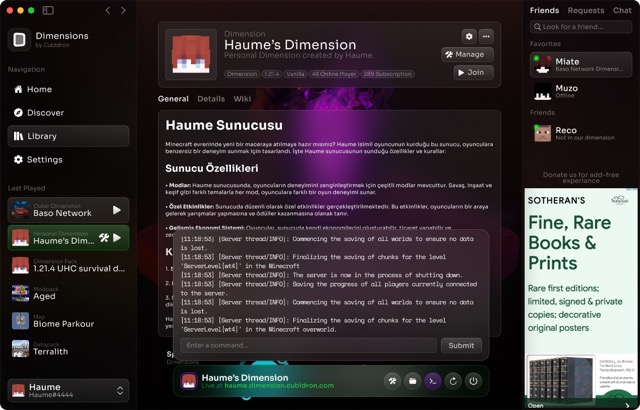This screenshot has width=640, height=410.
Task: Open the Biome Parkour map
Action: click(x=68, y=321)
